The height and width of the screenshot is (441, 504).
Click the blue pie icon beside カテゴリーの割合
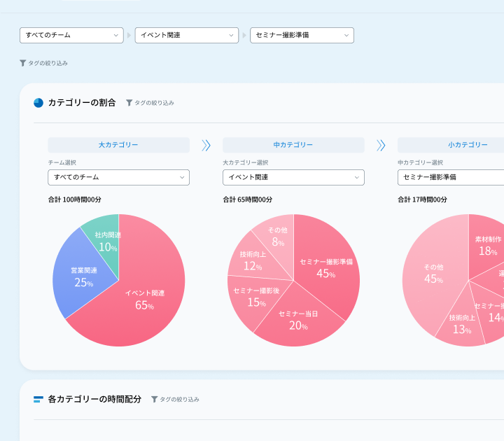coord(38,103)
